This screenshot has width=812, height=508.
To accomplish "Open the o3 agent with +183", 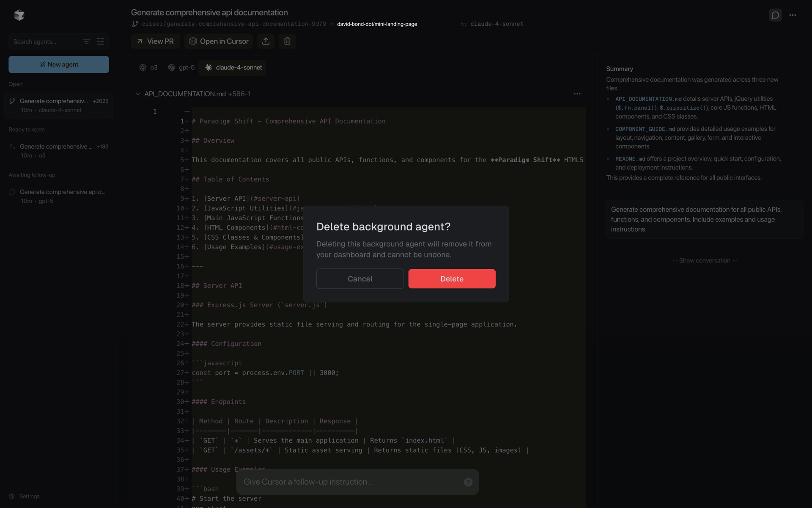I will (x=59, y=151).
